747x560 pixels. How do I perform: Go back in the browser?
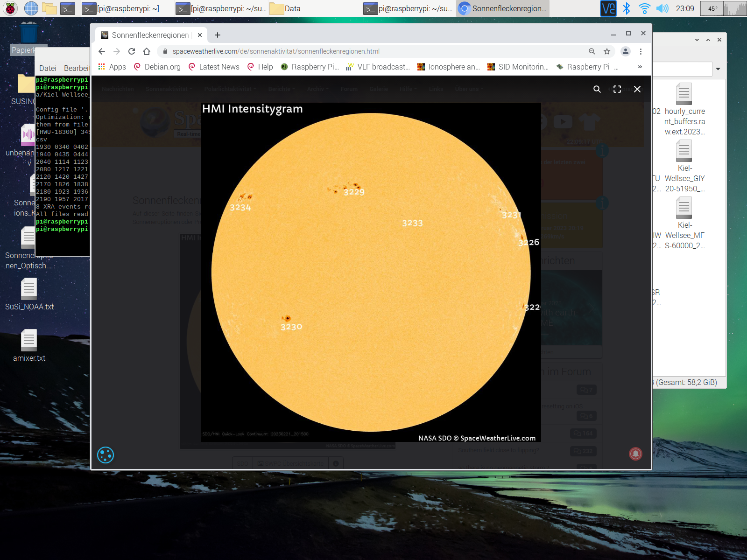[102, 51]
